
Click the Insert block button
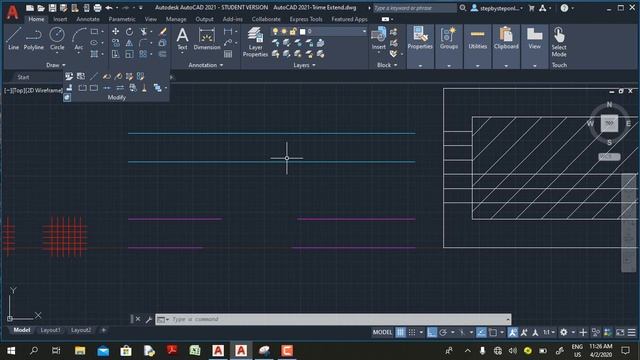point(378,38)
